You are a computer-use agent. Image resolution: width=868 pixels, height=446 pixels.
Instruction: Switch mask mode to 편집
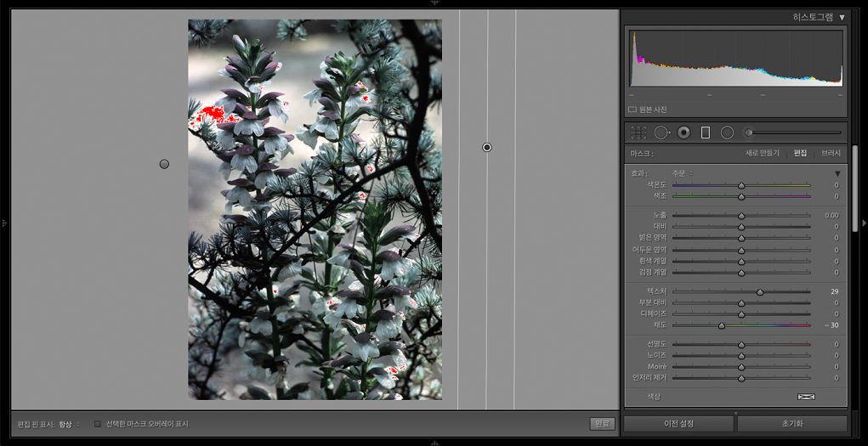pos(800,153)
